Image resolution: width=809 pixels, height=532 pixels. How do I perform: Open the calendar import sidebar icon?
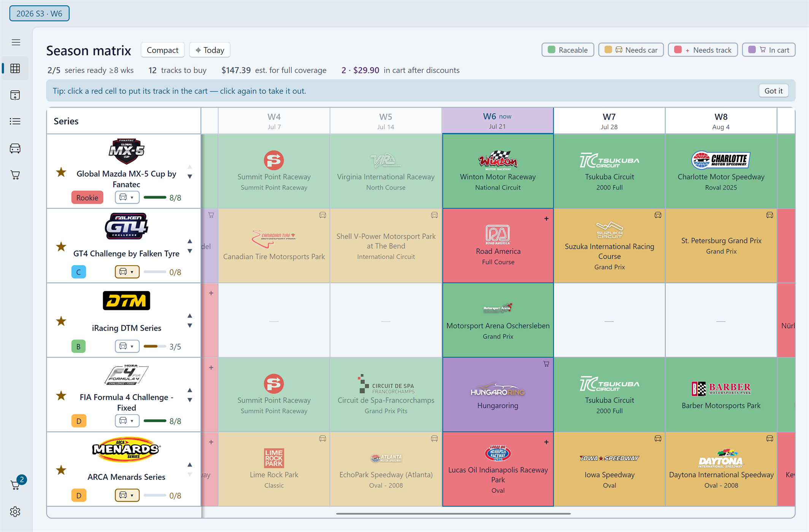(x=15, y=95)
